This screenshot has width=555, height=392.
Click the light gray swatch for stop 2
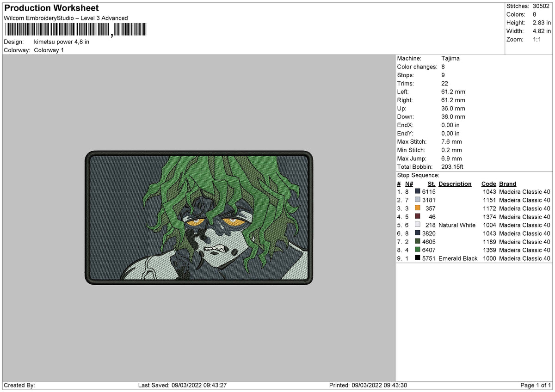[418, 200]
